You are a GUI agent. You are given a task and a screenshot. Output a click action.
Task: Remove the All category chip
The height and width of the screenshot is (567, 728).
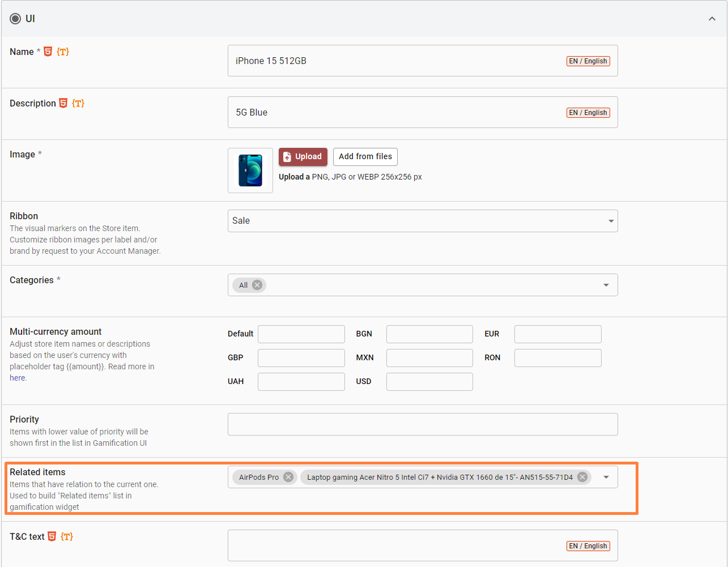257,285
